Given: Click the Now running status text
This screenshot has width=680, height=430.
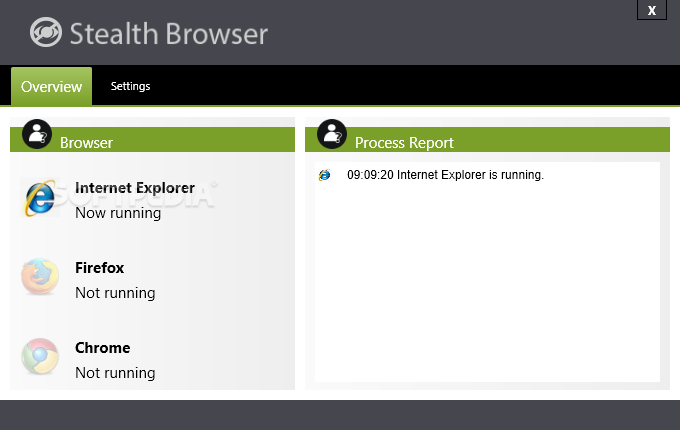Looking at the screenshot, I should 118,213.
